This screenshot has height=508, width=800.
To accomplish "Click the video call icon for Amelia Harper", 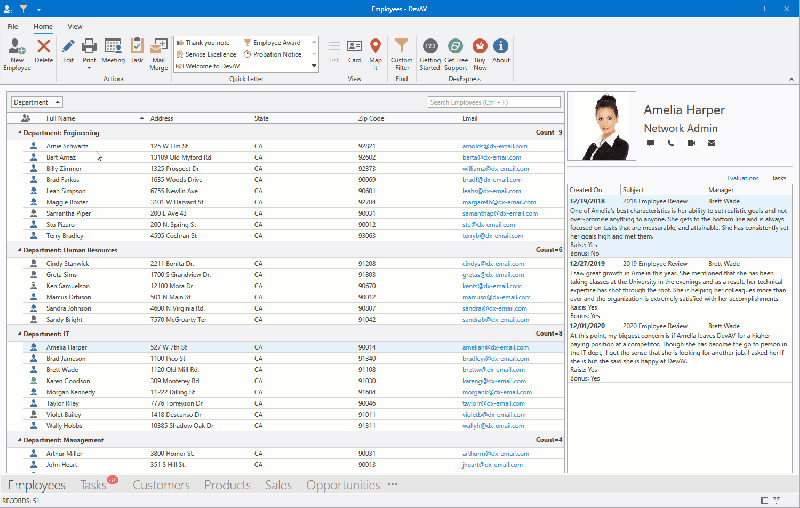I will pyautogui.click(x=691, y=143).
